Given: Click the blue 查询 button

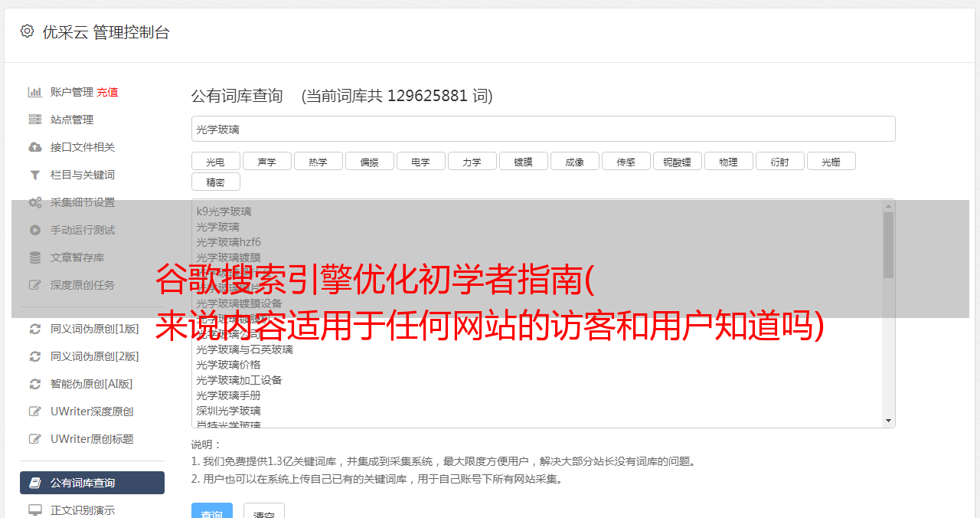Looking at the screenshot, I should click(x=211, y=512).
